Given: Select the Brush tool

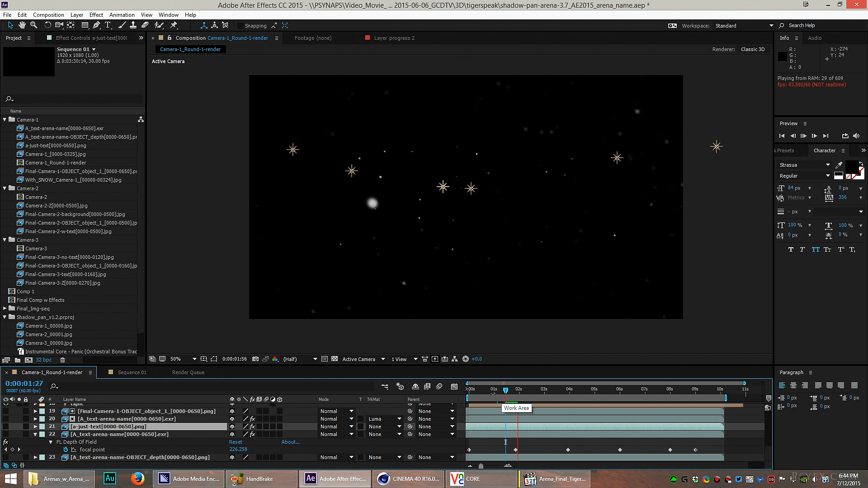Looking at the screenshot, I should (122, 25).
